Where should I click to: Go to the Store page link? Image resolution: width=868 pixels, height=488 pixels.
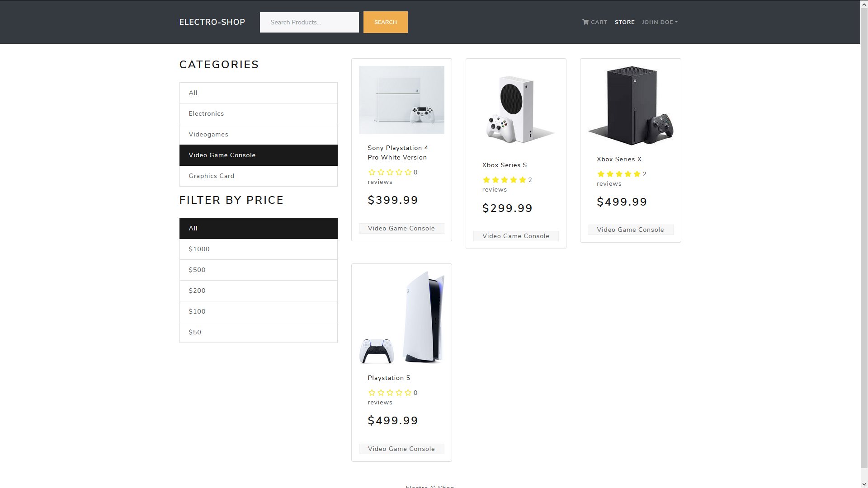pos(624,22)
